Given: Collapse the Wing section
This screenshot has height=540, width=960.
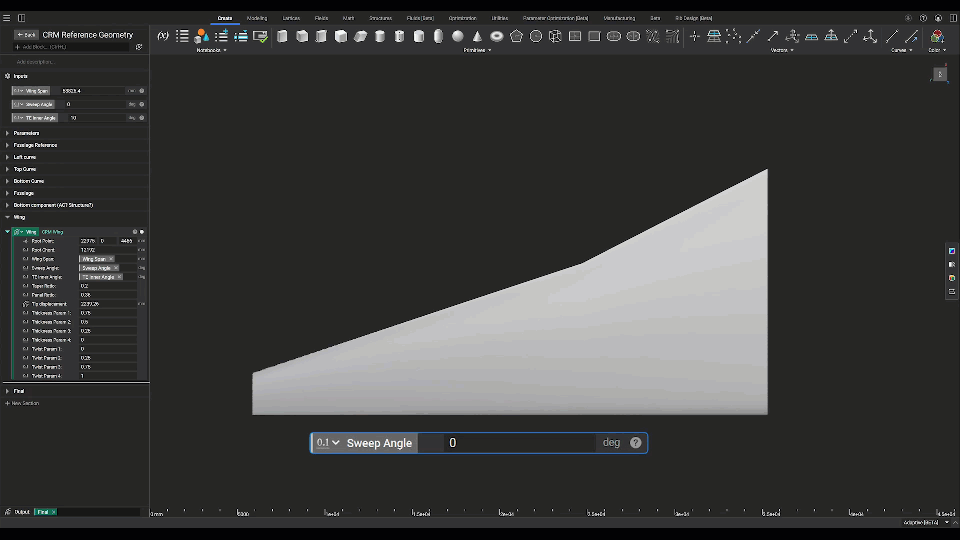Looking at the screenshot, I should [x=8, y=217].
